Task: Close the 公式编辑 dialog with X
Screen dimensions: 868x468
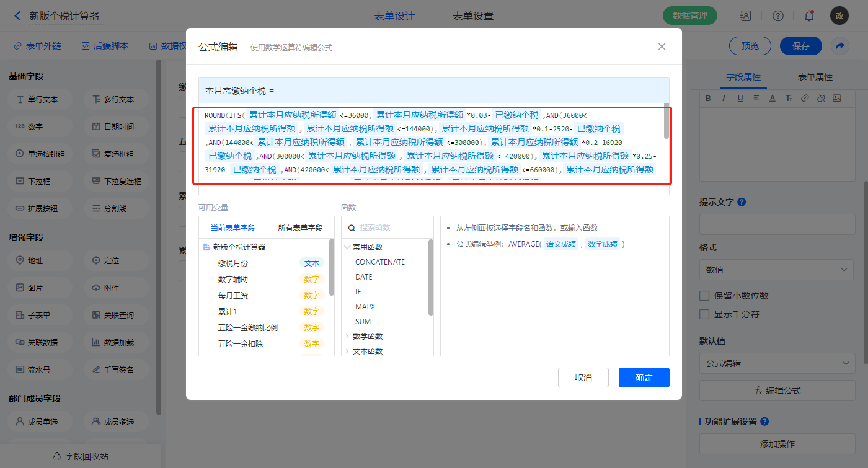Action: (x=662, y=46)
